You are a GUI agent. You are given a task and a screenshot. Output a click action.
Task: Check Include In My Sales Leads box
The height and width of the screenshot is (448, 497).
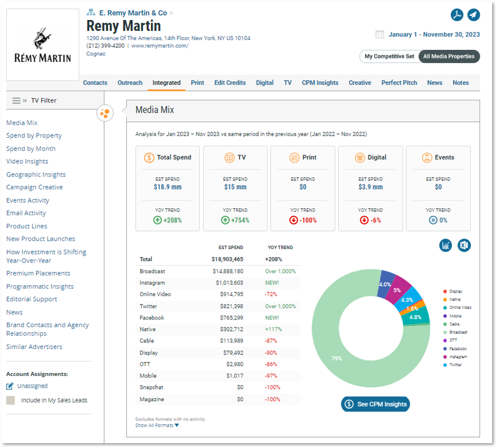10,400
